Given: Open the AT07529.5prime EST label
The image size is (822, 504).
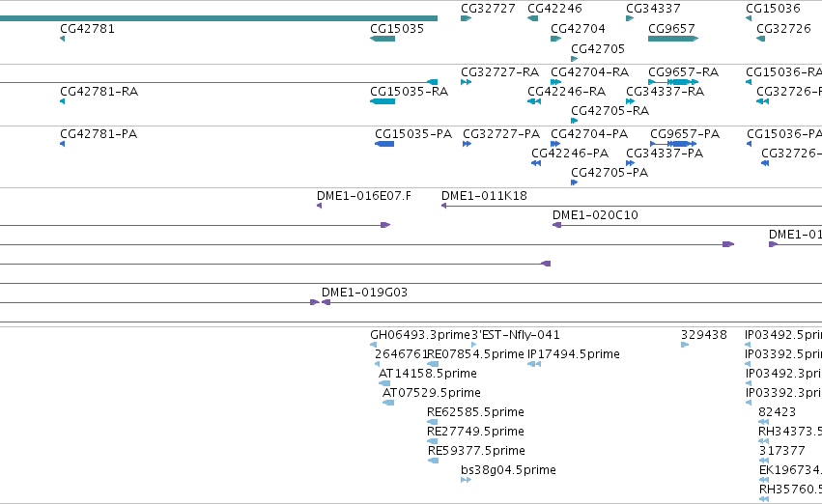Looking at the screenshot, I should click(432, 394).
